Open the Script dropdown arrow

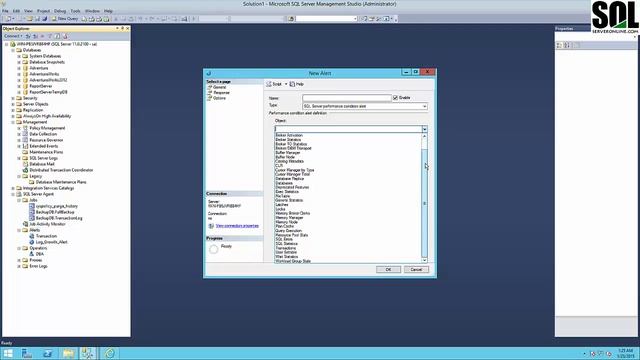286,84
